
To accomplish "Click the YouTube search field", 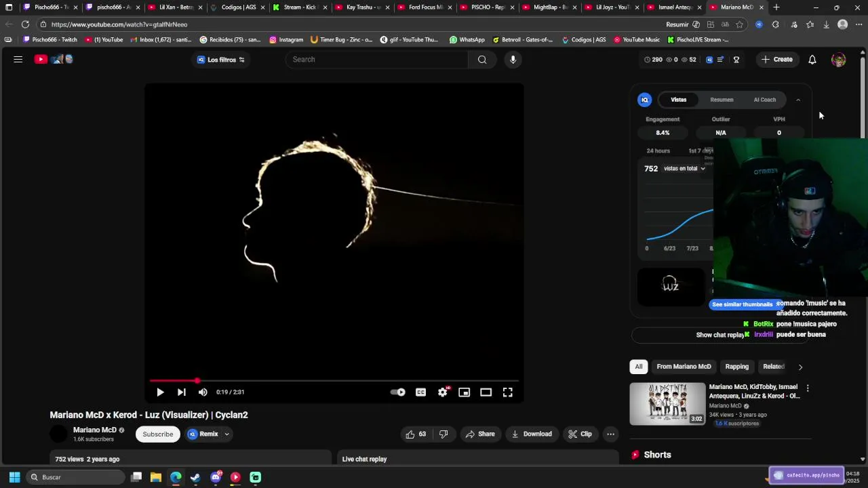I will point(376,60).
